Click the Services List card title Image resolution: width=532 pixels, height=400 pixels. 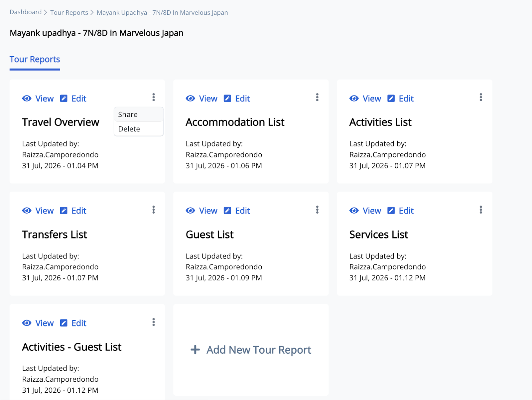coord(379,235)
